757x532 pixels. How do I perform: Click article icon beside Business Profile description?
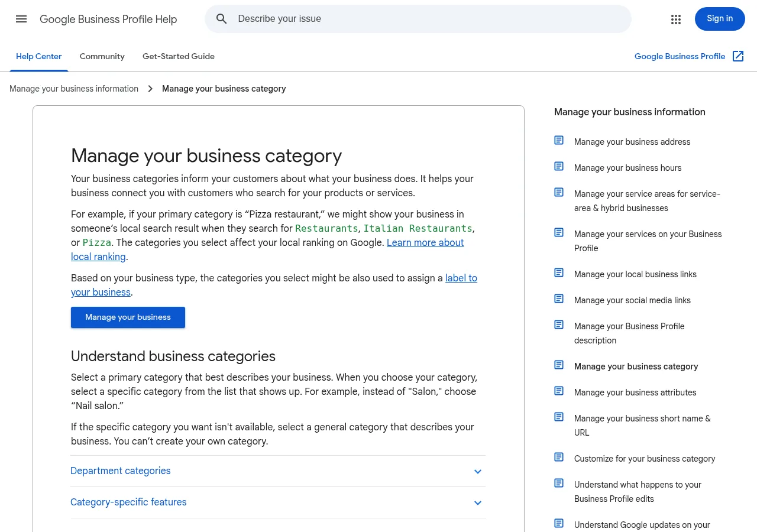pos(559,325)
